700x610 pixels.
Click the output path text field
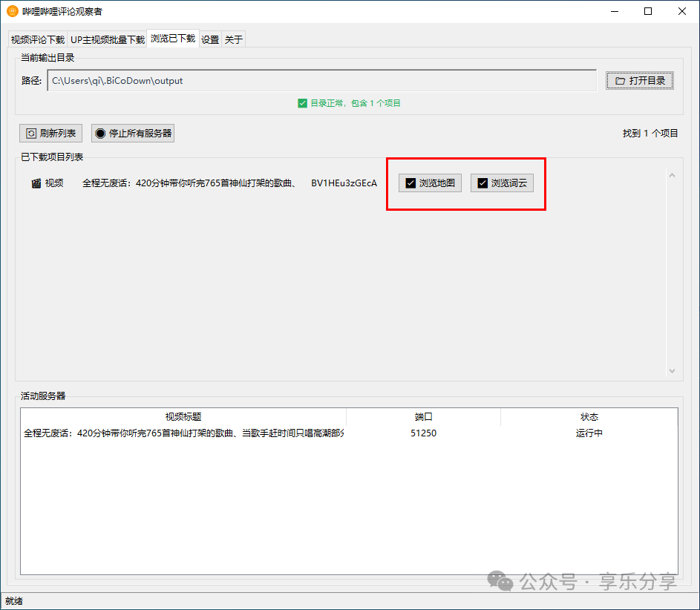coord(321,81)
